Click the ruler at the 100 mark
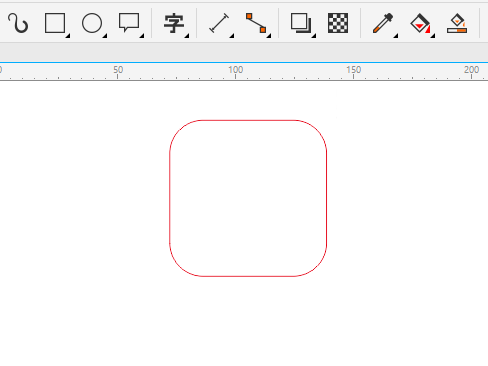The width and height of the screenshot is (488, 366). (x=235, y=70)
